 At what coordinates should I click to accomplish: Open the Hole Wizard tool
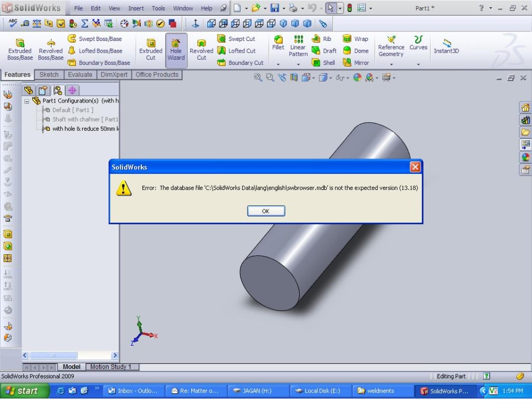(176, 50)
